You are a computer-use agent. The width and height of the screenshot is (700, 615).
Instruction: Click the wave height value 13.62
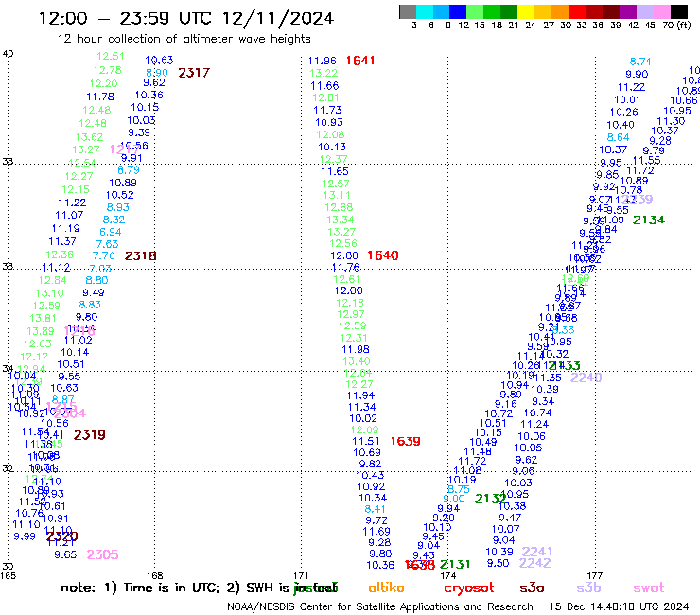[89, 137]
